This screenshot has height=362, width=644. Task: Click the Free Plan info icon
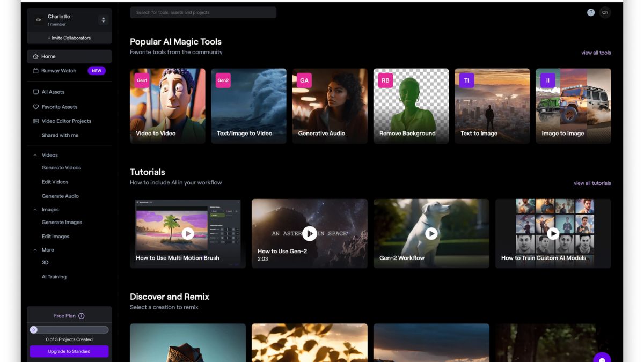(x=82, y=316)
